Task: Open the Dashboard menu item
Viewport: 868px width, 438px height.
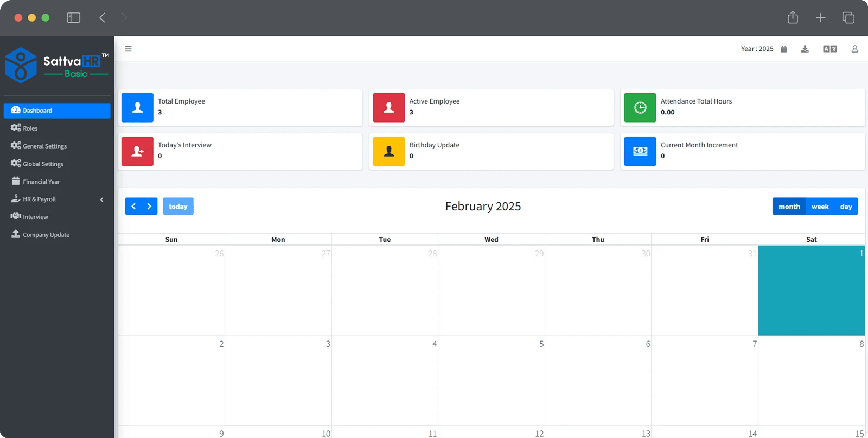Action: point(57,111)
